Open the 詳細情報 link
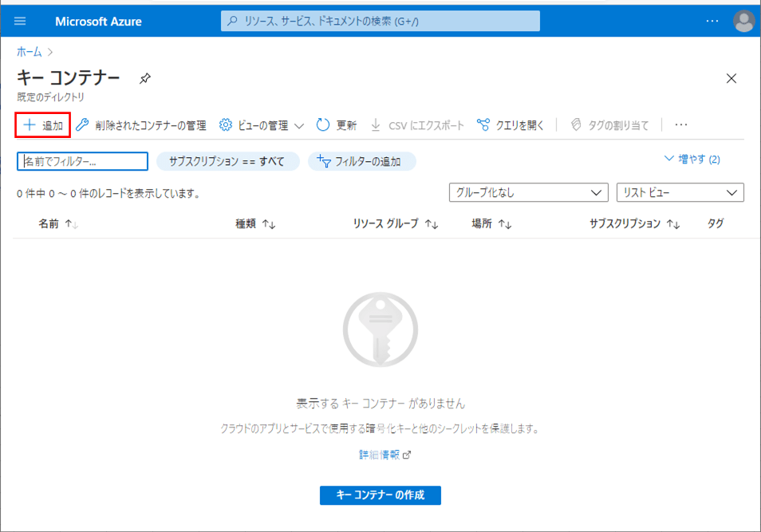761x532 pixels. (x=384, y=455)
